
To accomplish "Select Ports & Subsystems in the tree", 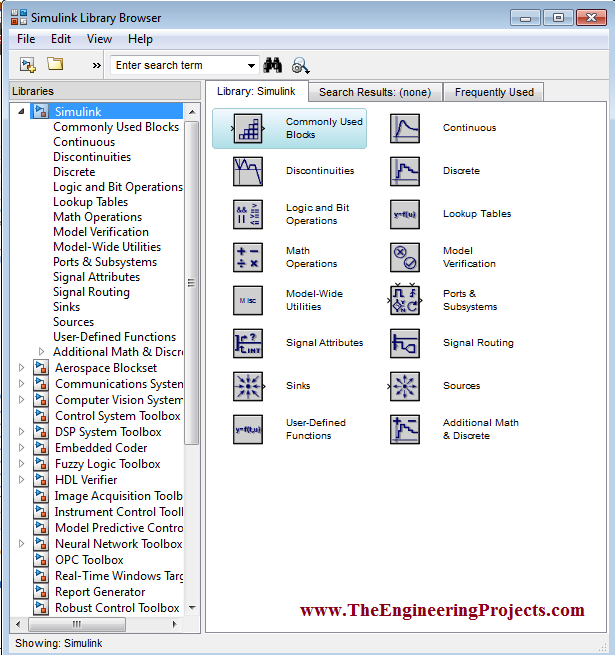I will pyautogui.click(x=105, y=262).
